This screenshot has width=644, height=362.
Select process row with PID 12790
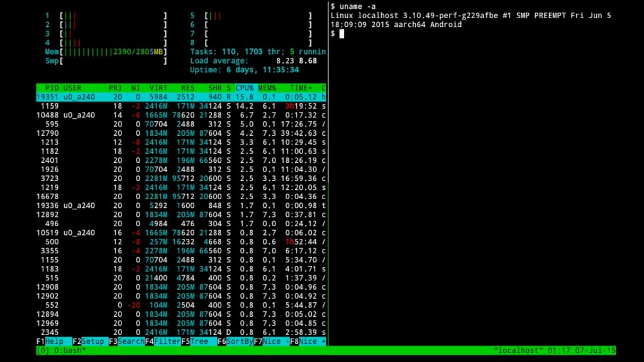pos(181,133)
